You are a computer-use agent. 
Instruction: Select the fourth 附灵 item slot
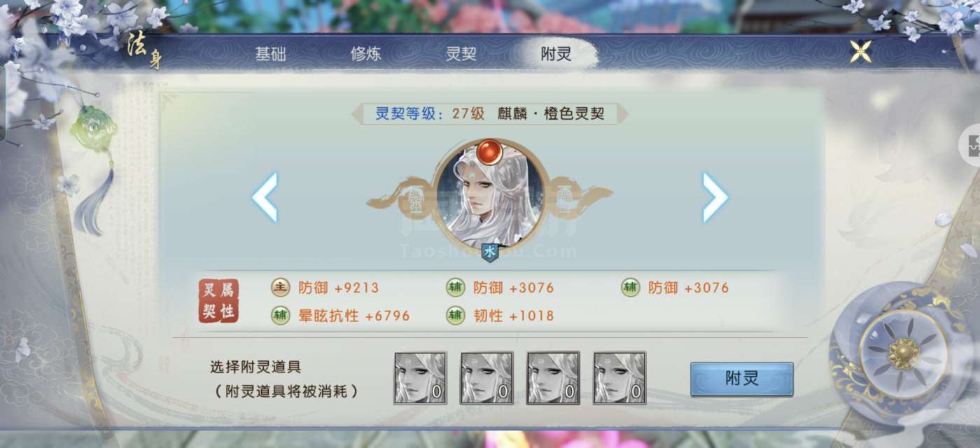pyautogui.click(x=619, y=378)
